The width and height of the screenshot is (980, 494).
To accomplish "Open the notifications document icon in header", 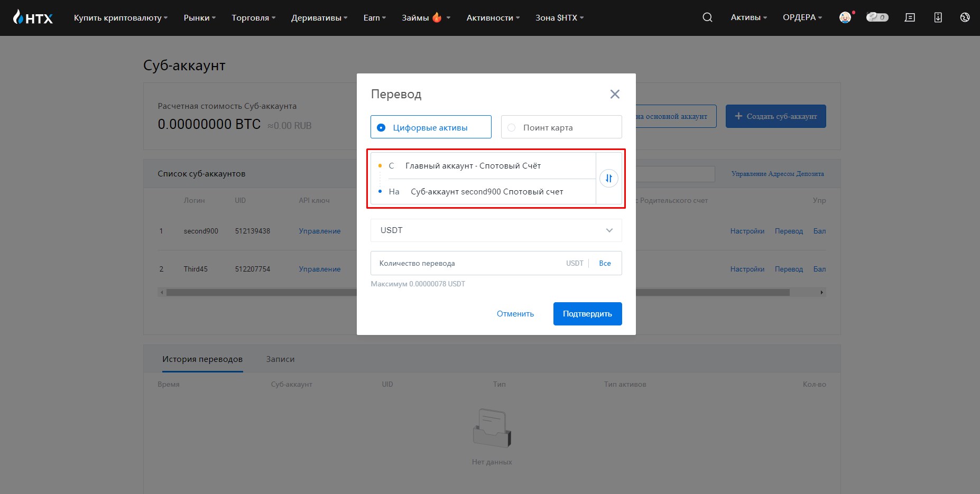I will pos(910,17).
